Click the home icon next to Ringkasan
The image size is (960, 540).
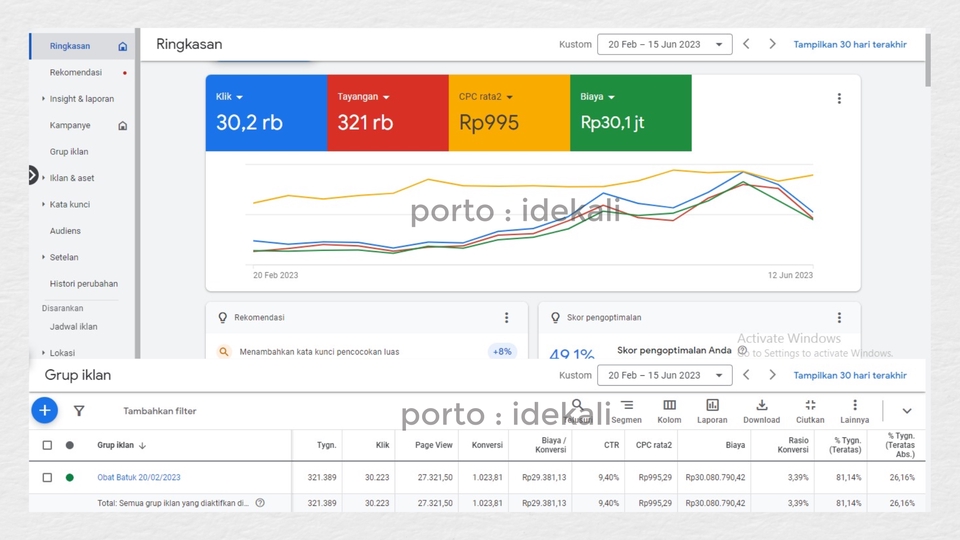(122, 47)
